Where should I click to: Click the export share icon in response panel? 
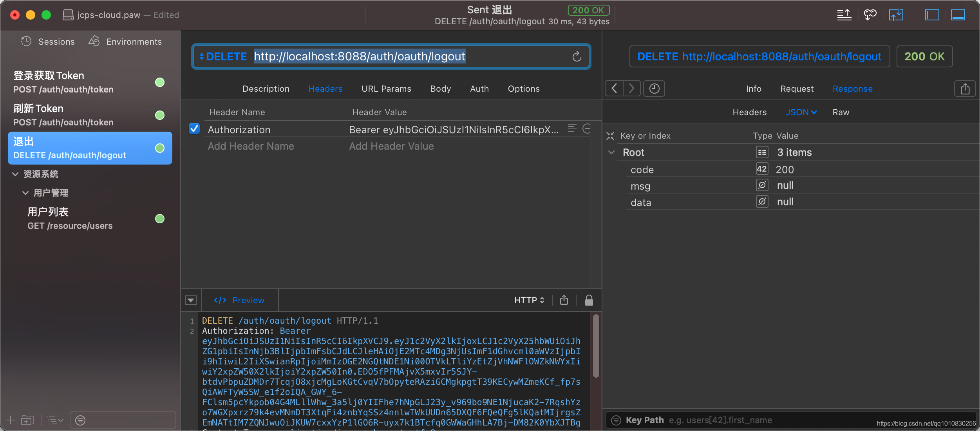965,89
